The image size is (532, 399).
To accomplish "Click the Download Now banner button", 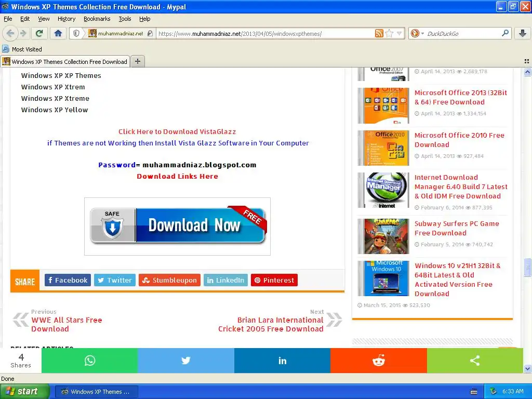I will pos(178,225).
